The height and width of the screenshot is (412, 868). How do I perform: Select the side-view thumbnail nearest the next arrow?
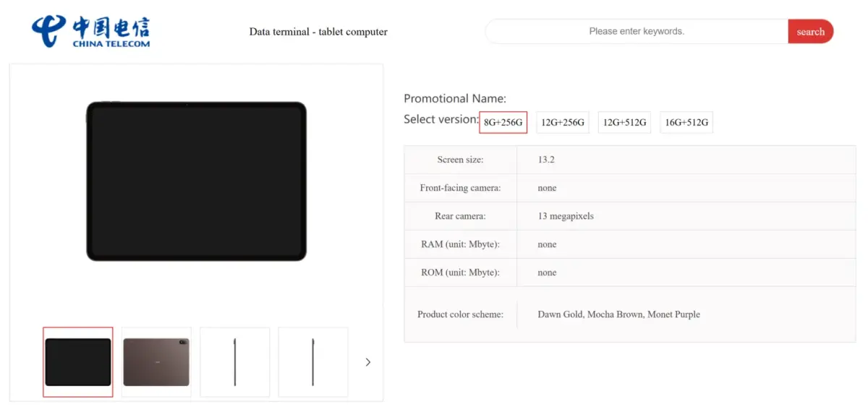click(312, 362)
